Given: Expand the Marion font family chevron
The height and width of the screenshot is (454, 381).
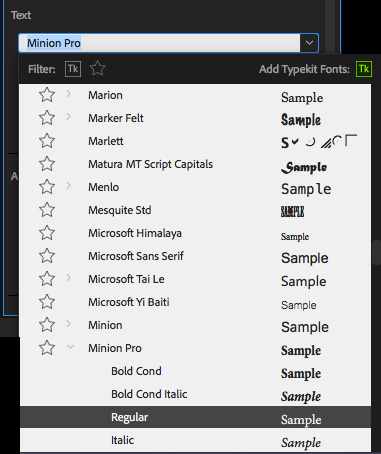Looking at the screenshot, I should click(68, 94).
